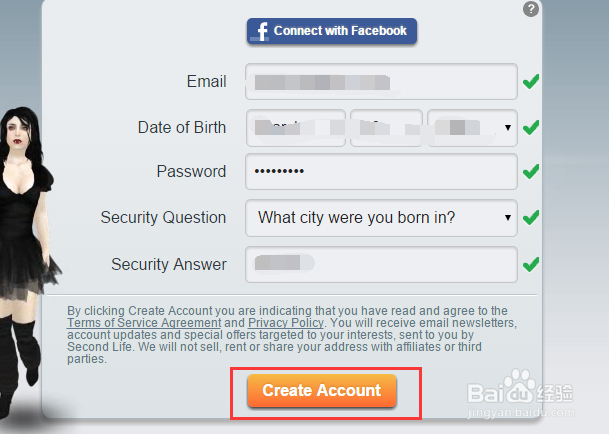Open the birth day dropdown
Screen dimensions: 609x434
click(x=386, y=128)
